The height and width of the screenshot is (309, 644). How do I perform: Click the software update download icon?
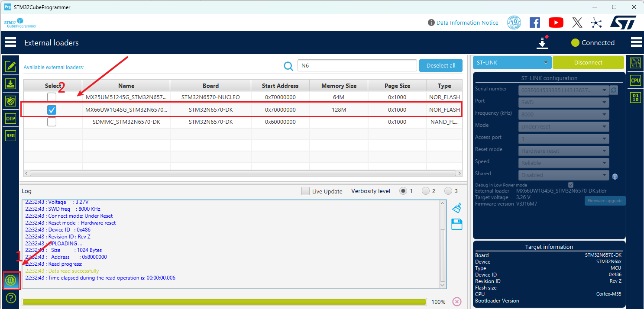point(542,42)
